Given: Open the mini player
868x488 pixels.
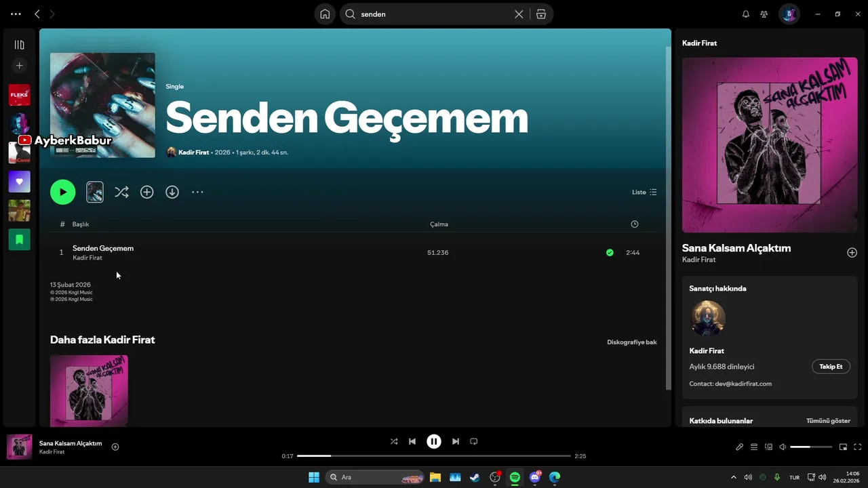Looking at the screenshot, I should (x=843, y=447).
